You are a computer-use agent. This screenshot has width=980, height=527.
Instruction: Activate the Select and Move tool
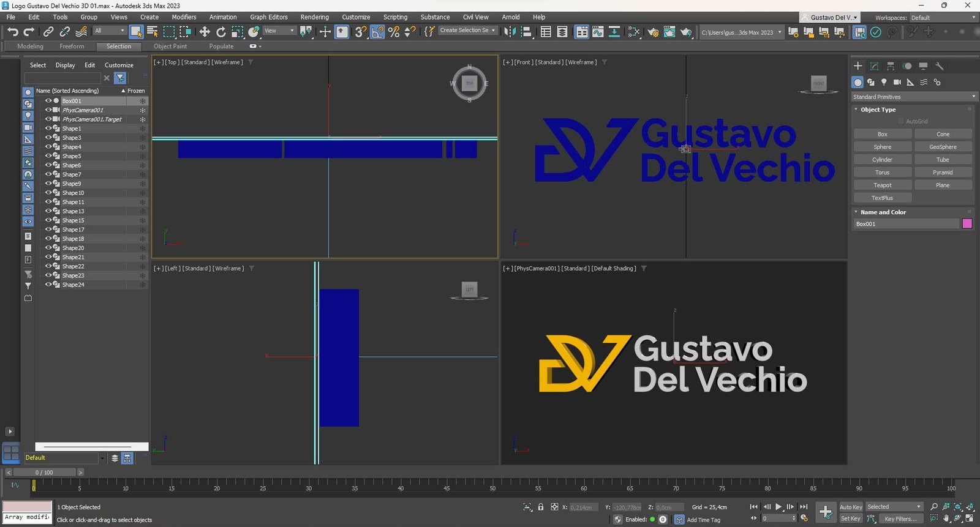click(205, 32)
